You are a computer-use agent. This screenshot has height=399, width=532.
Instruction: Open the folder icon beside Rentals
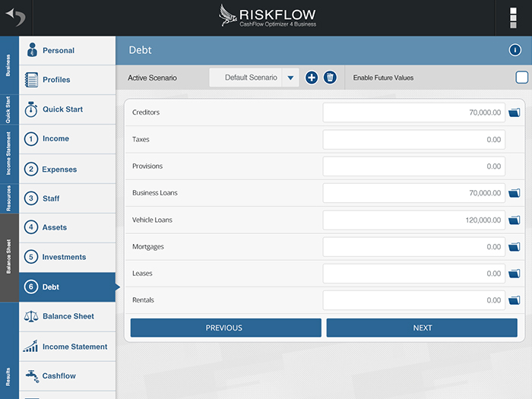click(515, 300)
